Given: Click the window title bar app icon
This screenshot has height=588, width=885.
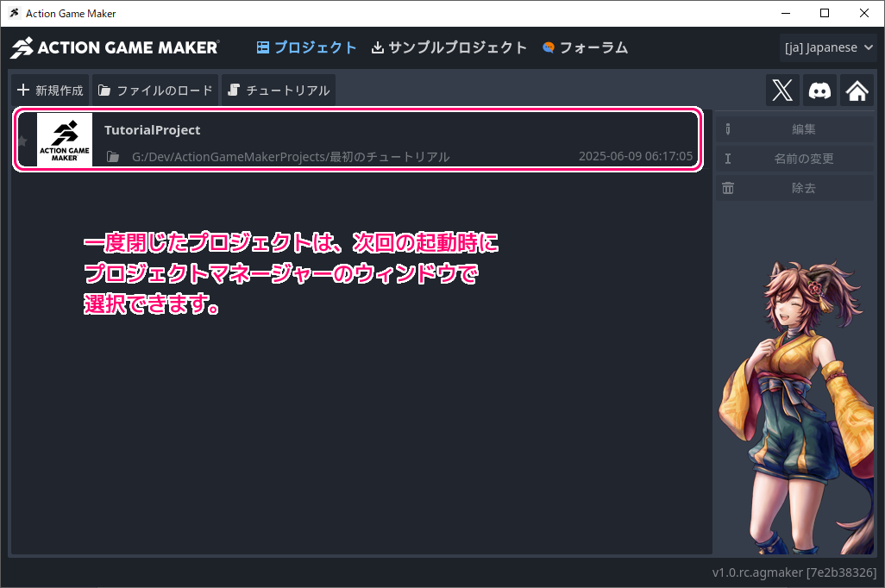Looking at the screenshot, I should tap(14, 13).
